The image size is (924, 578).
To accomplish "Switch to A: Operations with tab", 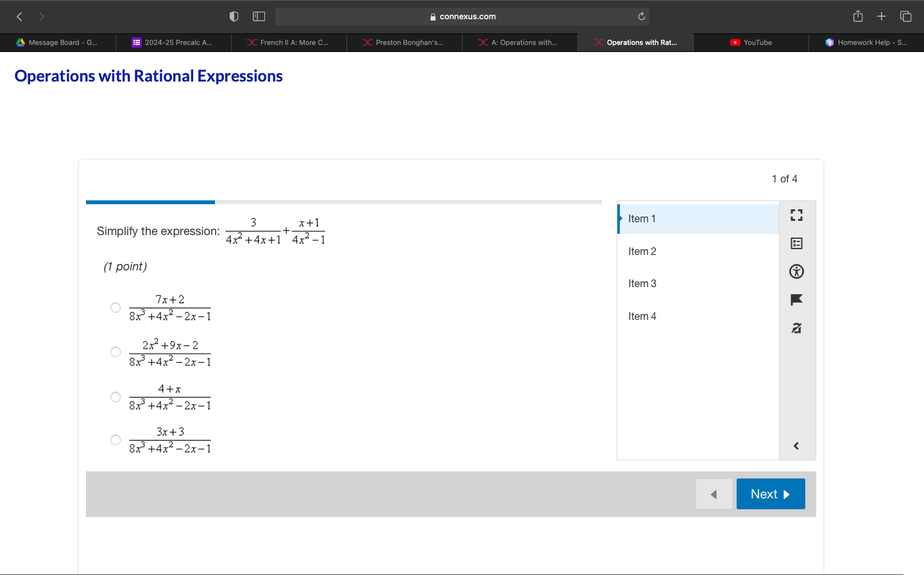I will [x=520, y=42].
